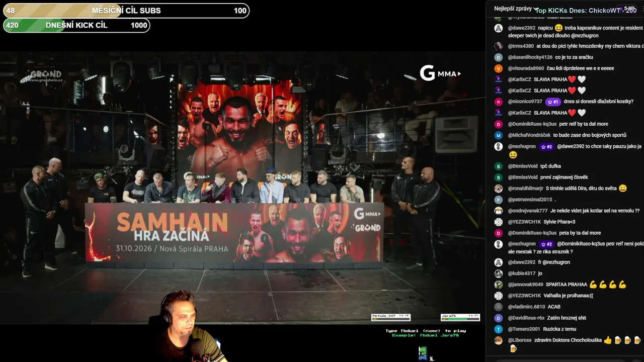The height and width of the screenshot is (362, 644).
Task: Click the "SAMHAIN HRA ZAČÍNÁ" press conference video
Action: click(242, 187)
